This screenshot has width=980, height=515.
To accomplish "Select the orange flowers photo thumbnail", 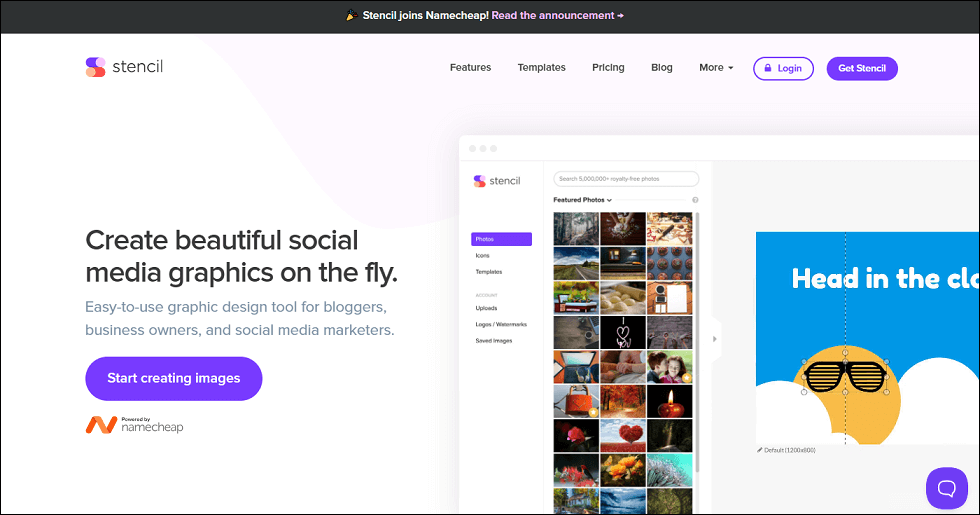I will point(623,470).
